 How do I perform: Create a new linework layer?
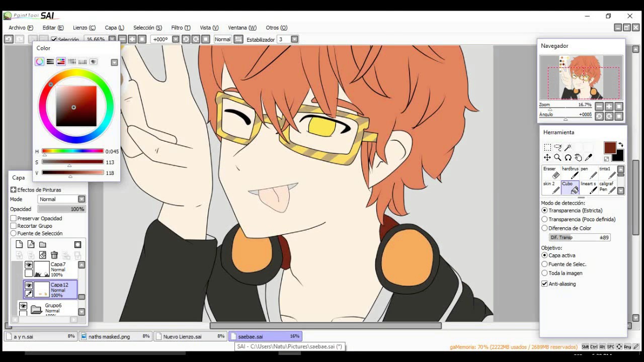click(31, 244)
